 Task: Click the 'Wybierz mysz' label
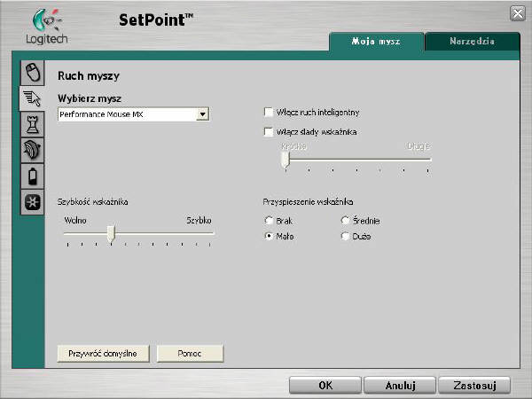pos(90,98)
